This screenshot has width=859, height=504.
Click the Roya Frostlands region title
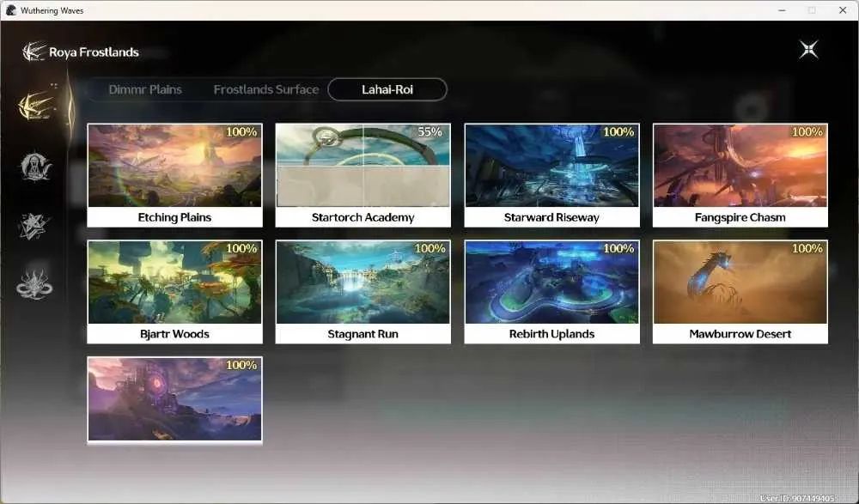point(94,52)
